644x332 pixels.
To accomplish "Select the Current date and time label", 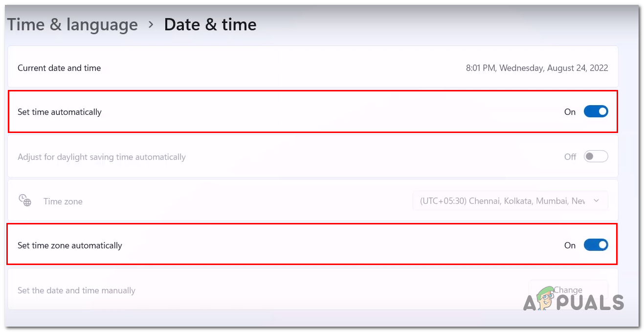I will click(59, 68).
